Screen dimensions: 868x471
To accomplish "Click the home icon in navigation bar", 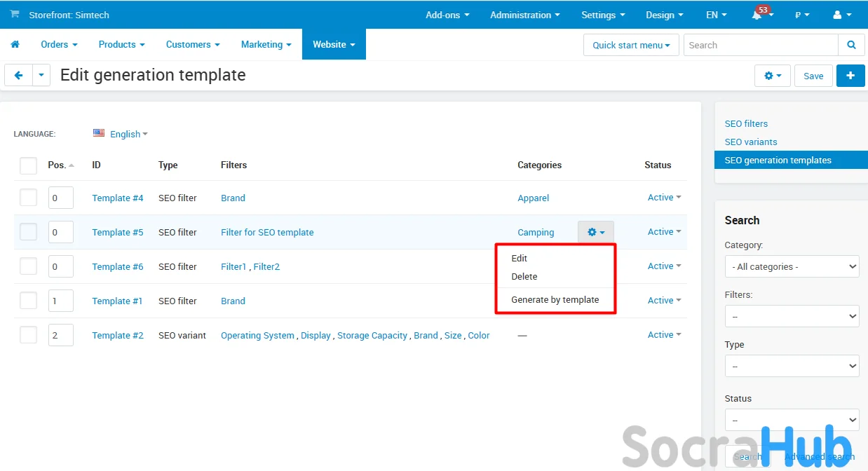I will 15,45.
